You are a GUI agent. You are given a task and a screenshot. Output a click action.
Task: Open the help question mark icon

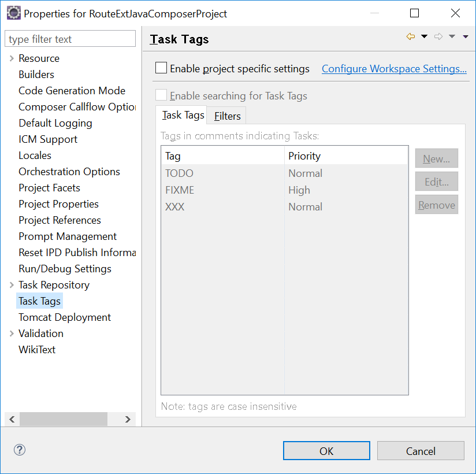tap(20, 450)
